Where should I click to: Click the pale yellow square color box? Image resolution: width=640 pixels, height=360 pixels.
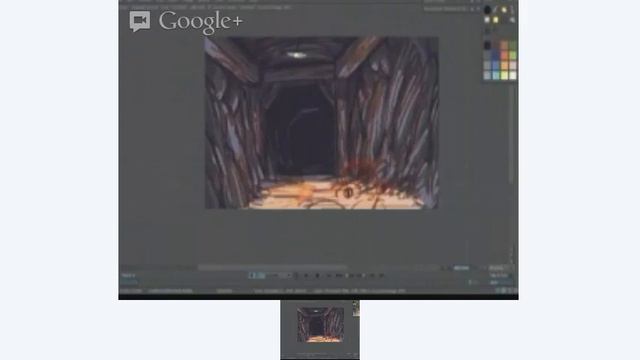coord(496,20)
